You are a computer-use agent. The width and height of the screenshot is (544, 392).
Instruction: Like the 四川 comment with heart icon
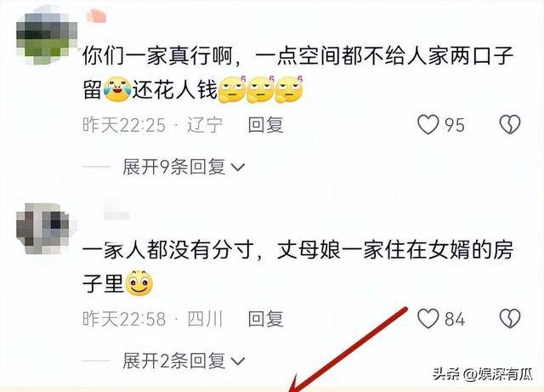click(428, 318)
